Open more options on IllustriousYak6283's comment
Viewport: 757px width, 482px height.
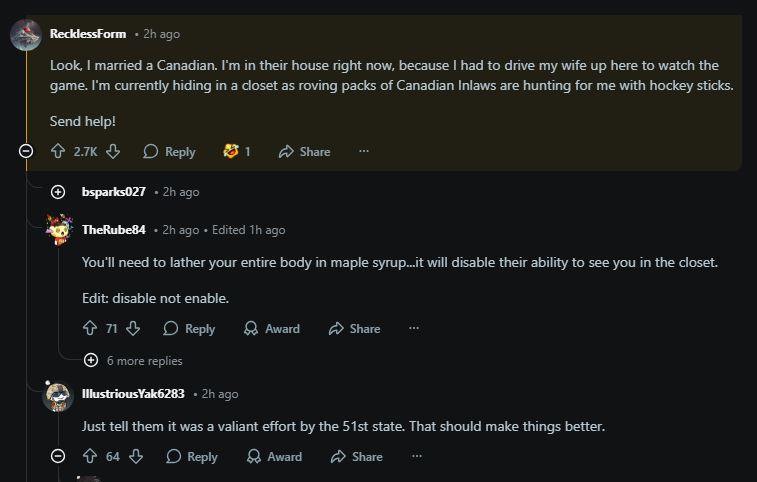pyautogui.click(x=416, y=456)
